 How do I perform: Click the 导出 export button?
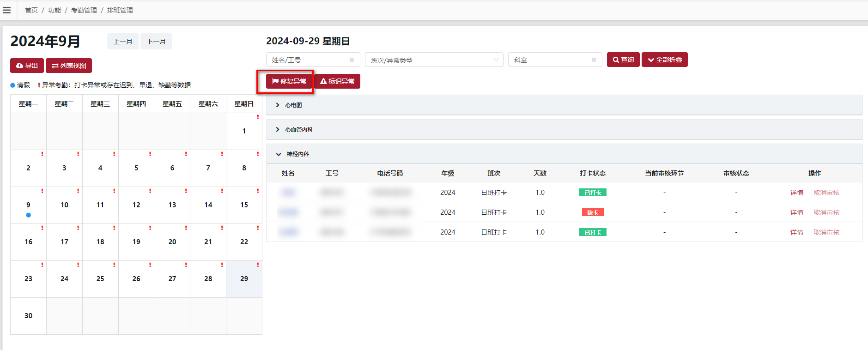(27, 66)
